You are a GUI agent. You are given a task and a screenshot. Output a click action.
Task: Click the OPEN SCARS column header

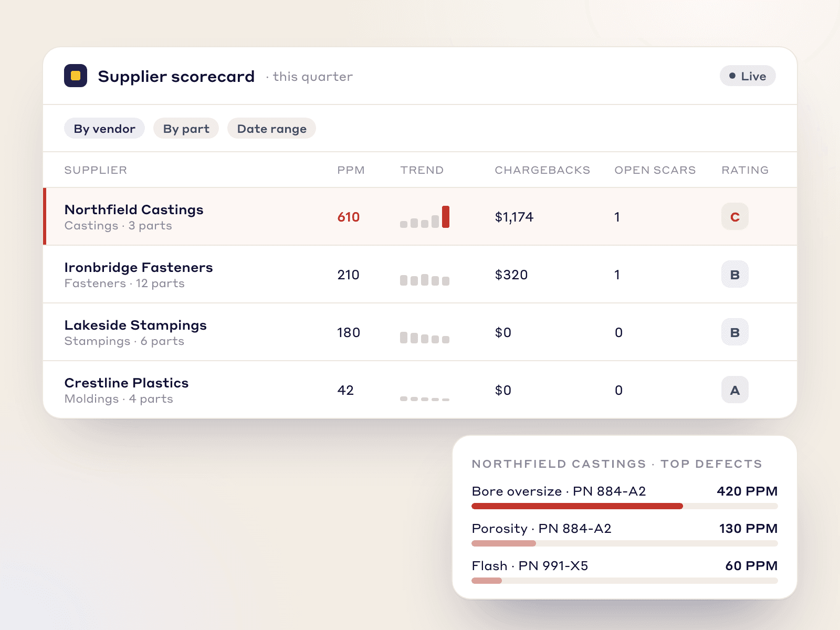655,170
